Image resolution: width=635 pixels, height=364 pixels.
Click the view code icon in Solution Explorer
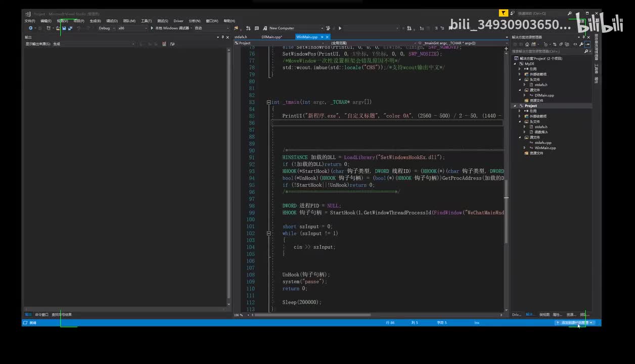(575, 44)
